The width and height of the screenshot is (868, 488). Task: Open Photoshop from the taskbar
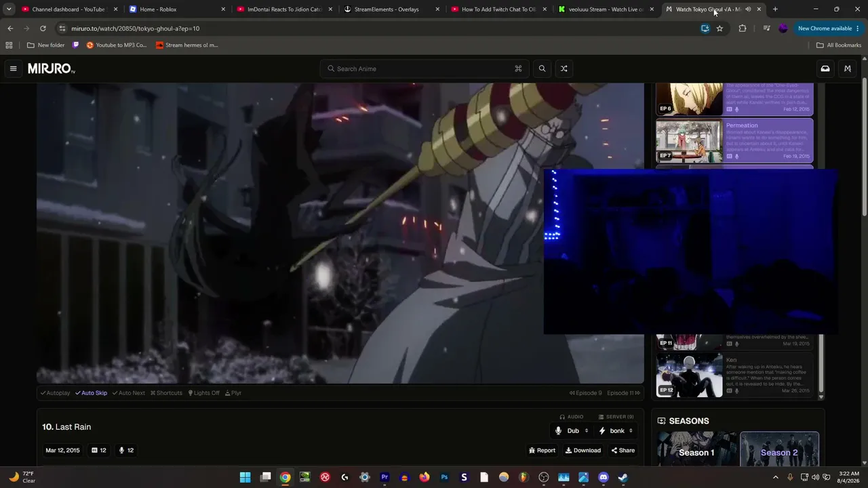pos(444,477)
